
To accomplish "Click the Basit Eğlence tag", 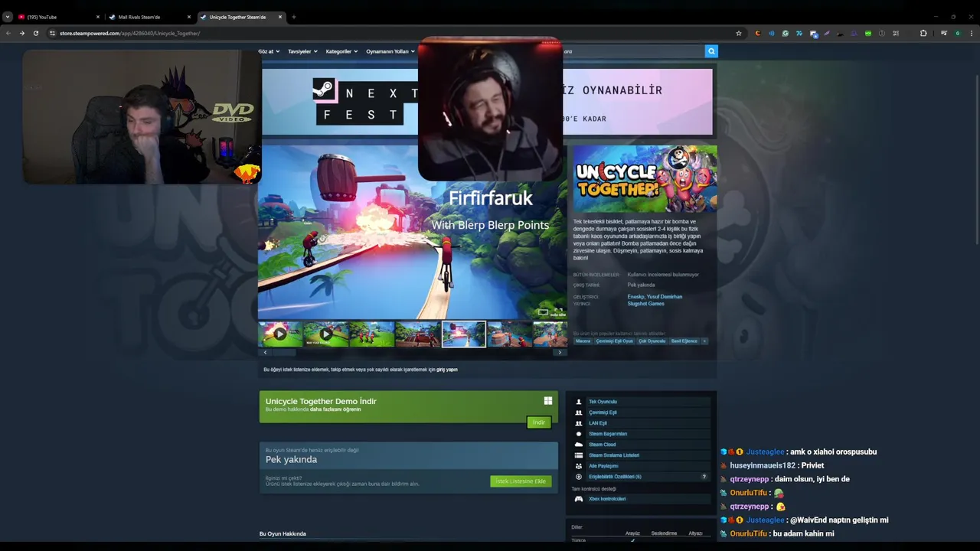I will point(684,341).
